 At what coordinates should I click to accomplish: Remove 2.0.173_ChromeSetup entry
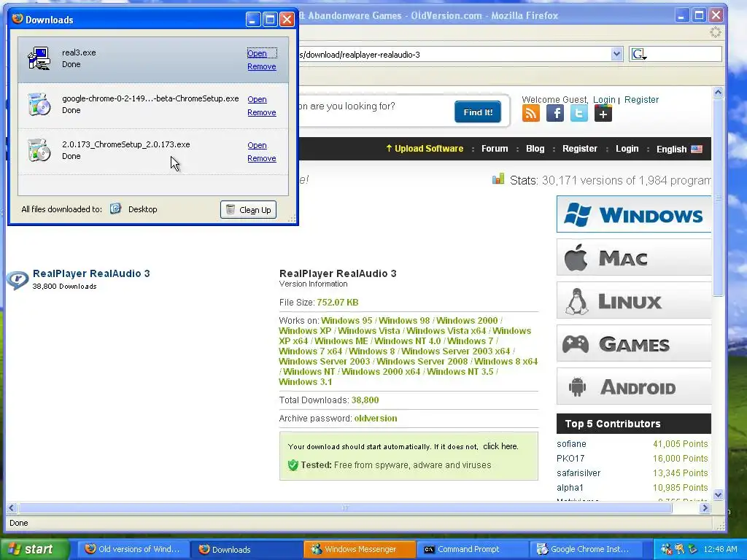pyautogui.click(x=262, y=158)
